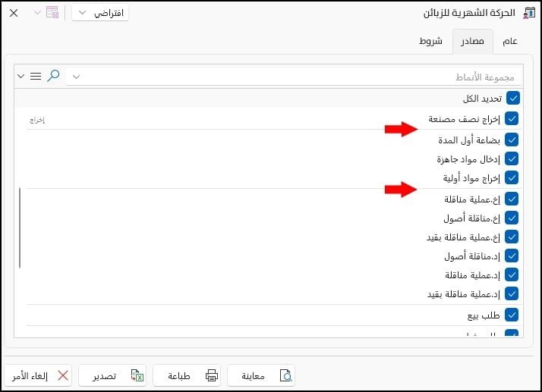Uncheck إخ.عملية مناقلة checkbox
This screenshot has width=542, height=392.
[512, 199]
